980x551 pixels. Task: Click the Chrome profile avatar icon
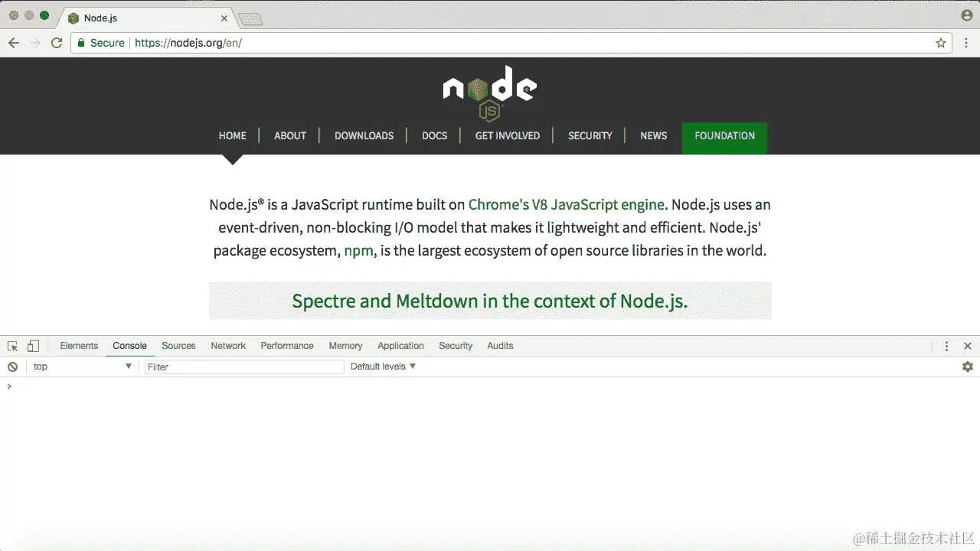point(967,15)
